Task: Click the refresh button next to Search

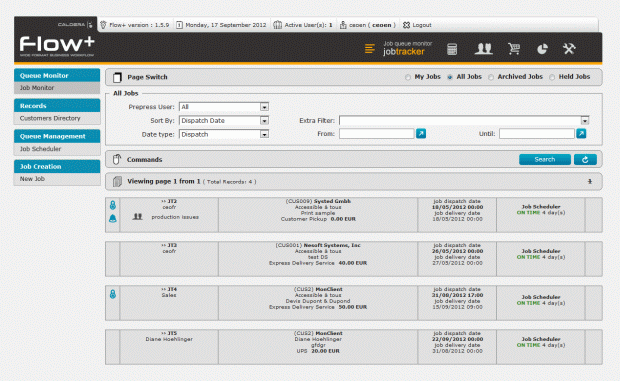Action: (x=585, y=159)
